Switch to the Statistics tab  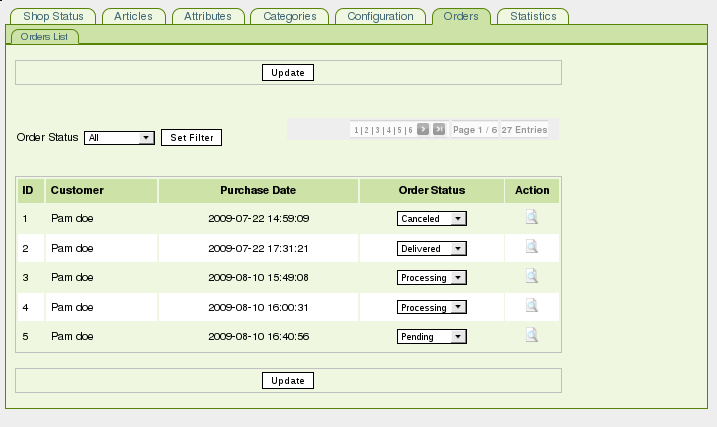point(533,16)
